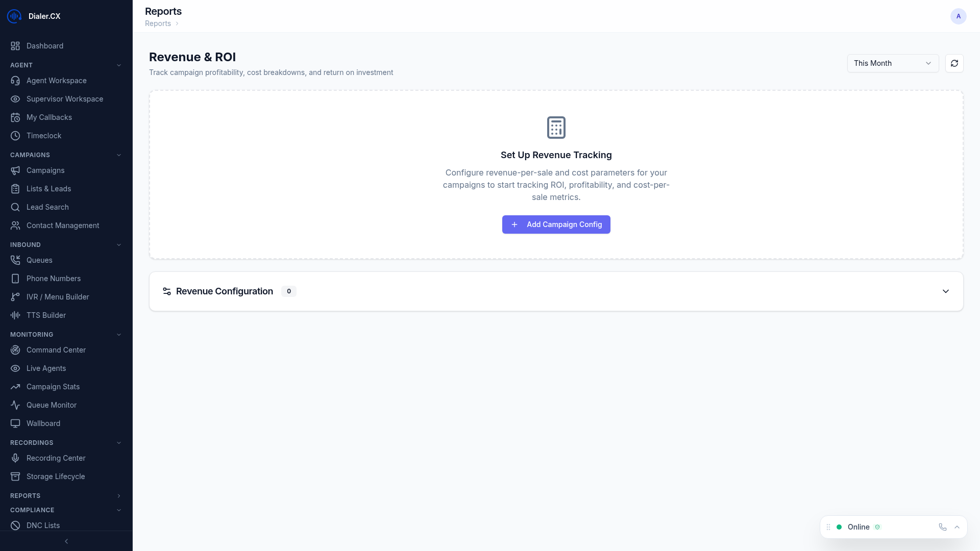Select the DNC Lists blocked icon
Viewport: 980px width, 551px height.
(15, 525)
